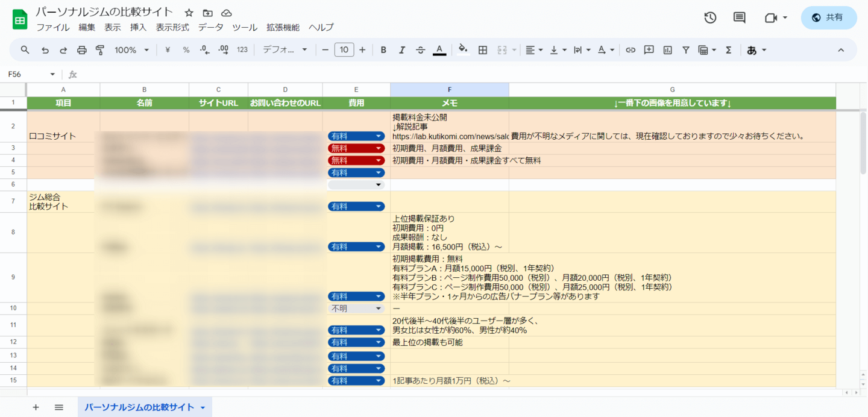Click the functions sigma icon
The height and width of the screenshot is (417, 868).
pos(728,50)
